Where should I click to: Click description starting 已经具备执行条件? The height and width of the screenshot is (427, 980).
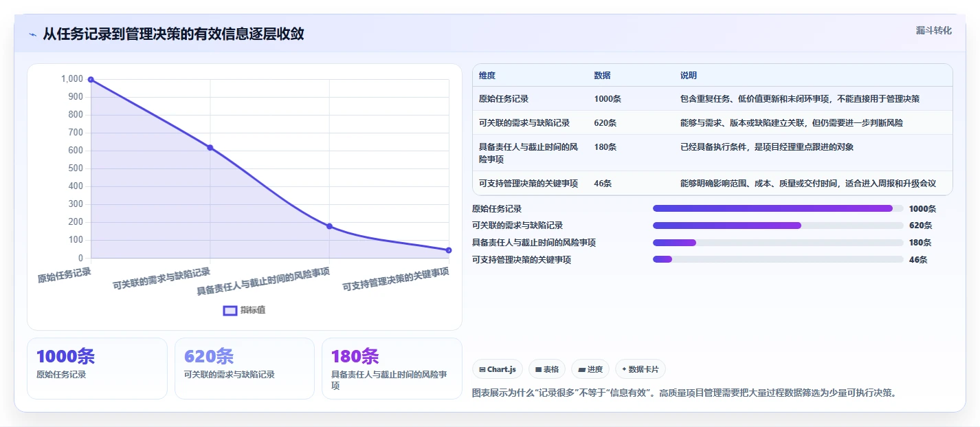pos(767,147)
